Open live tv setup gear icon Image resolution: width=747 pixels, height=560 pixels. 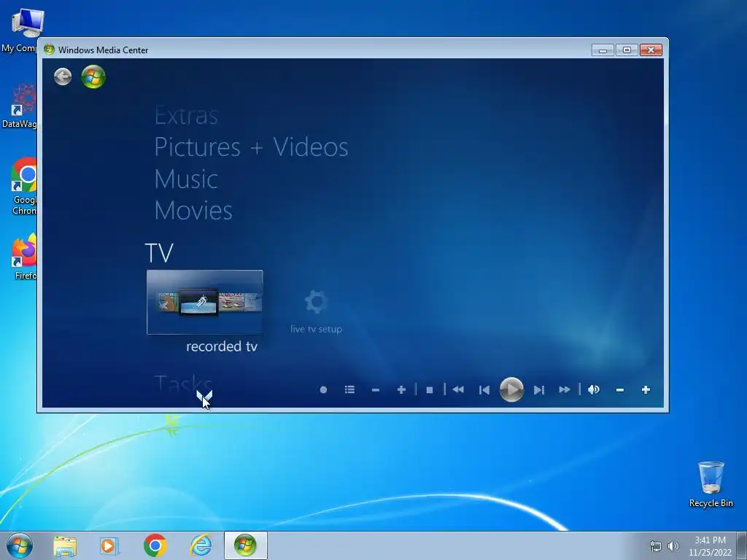(x=316, y=302)
